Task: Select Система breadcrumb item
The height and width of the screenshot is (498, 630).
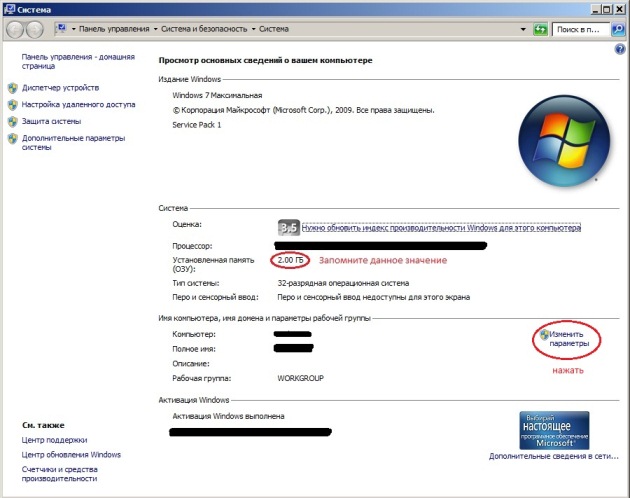Action: (x=274, y=29)
